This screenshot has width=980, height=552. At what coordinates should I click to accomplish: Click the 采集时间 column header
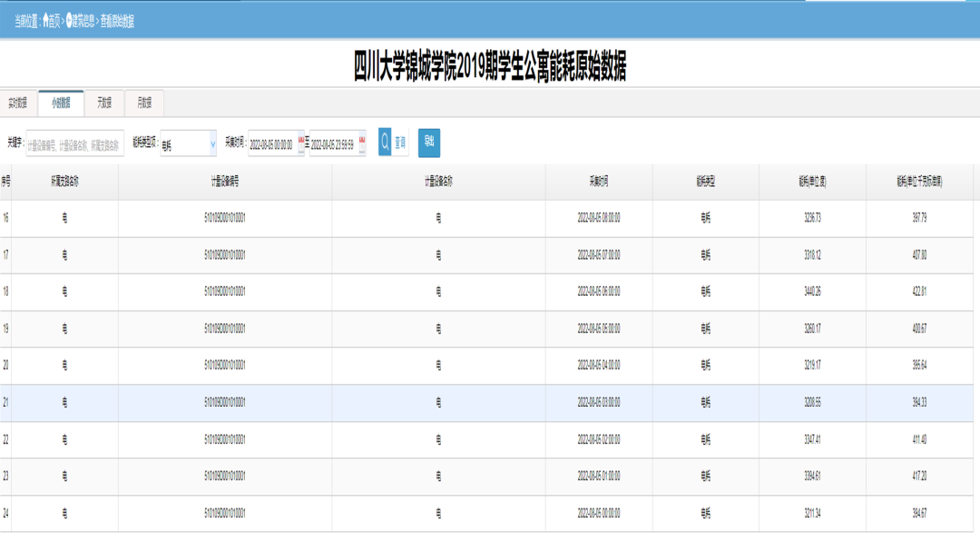pyautogui.click(x=599, y=182)
